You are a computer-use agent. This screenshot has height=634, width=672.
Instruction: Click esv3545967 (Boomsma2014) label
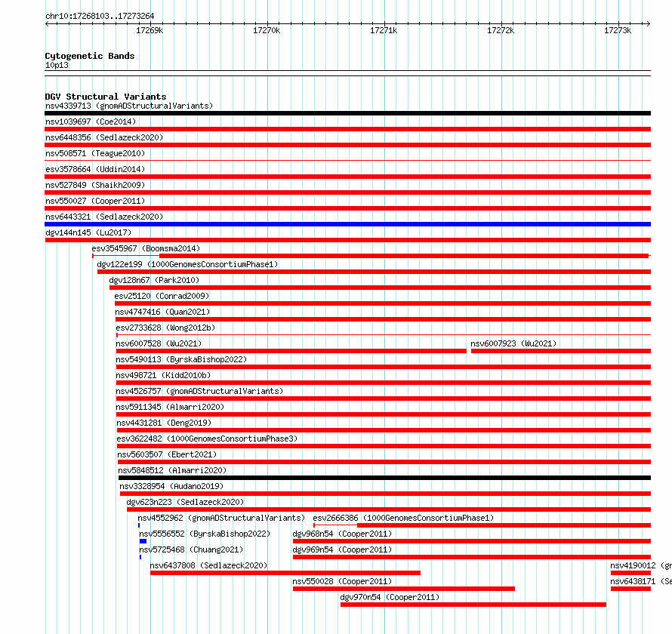point(146,248)
